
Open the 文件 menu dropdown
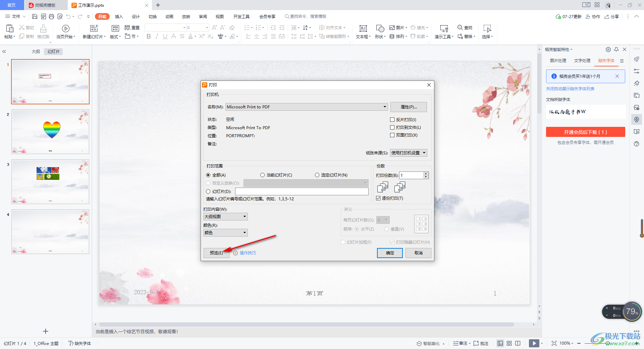point(15,16)
